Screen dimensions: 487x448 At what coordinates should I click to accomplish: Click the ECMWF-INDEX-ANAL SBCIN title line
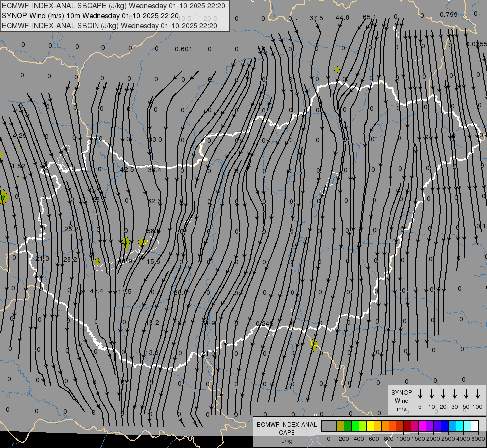[x=109, y=25]
